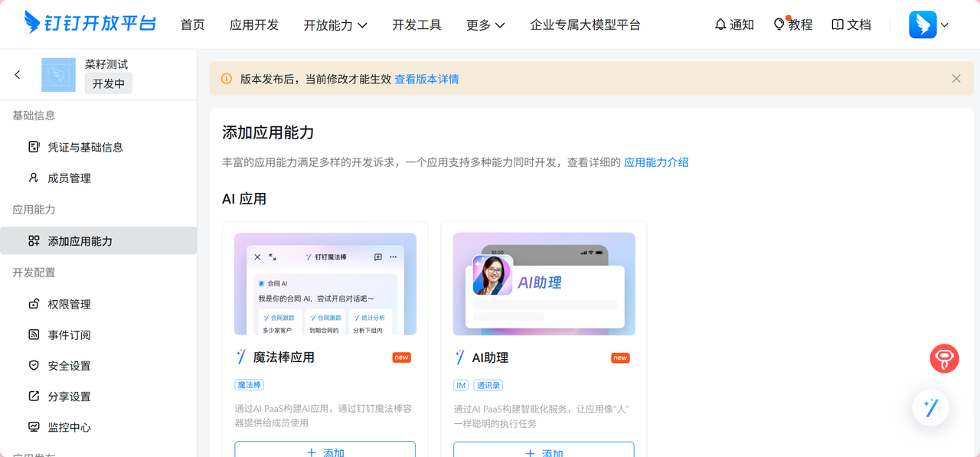The width and height of the screenshot is (980, 457).
Task: Click the floating magic wand button
Action: point(930,408)
